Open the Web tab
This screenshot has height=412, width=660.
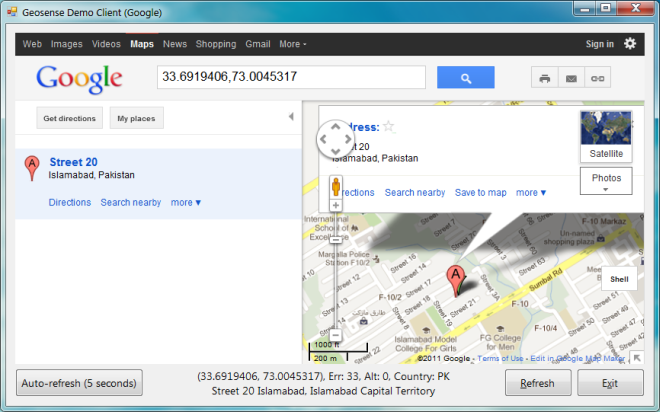(x=32, y=44)
